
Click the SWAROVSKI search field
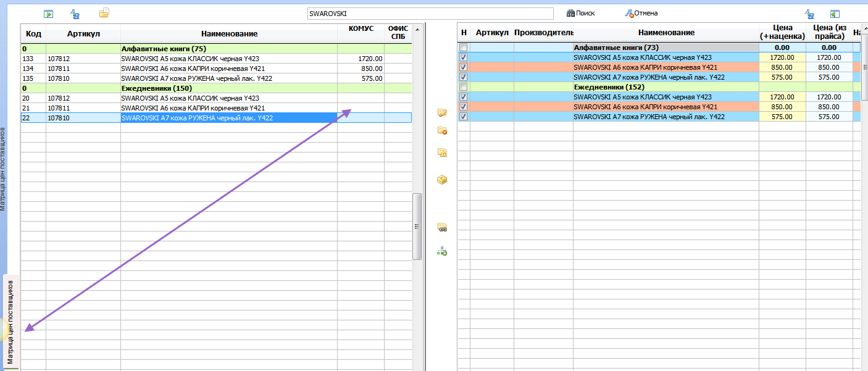430,13
